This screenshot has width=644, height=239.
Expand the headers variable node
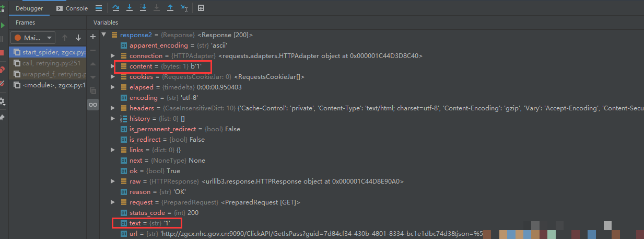(x=113, y=108)
